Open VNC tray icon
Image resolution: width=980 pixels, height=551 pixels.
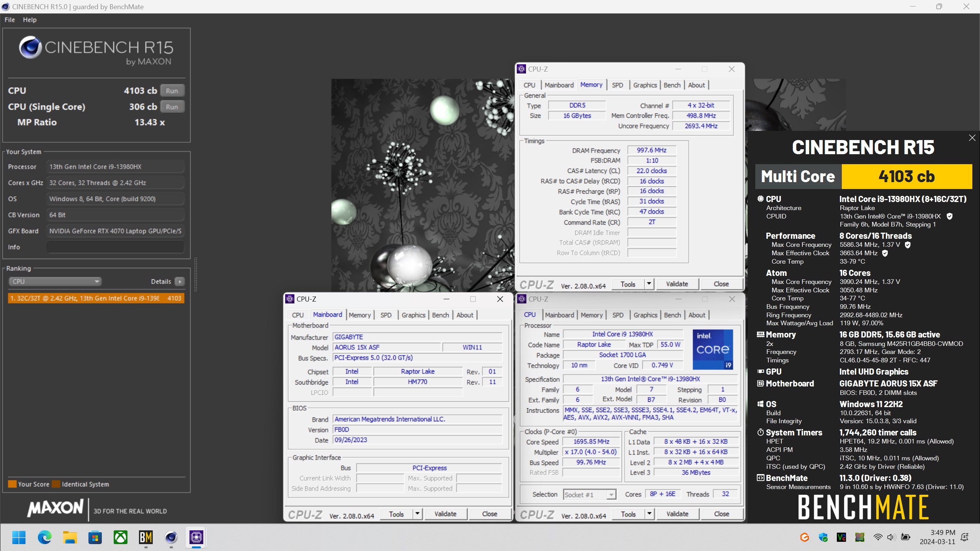[x=841, y=537]
